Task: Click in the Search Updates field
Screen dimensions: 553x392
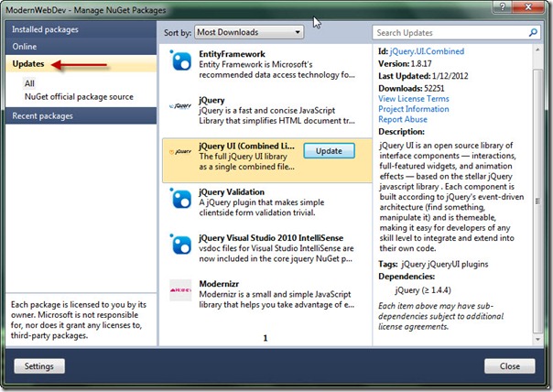Action: pyautogui.click(x=449, y=33)
